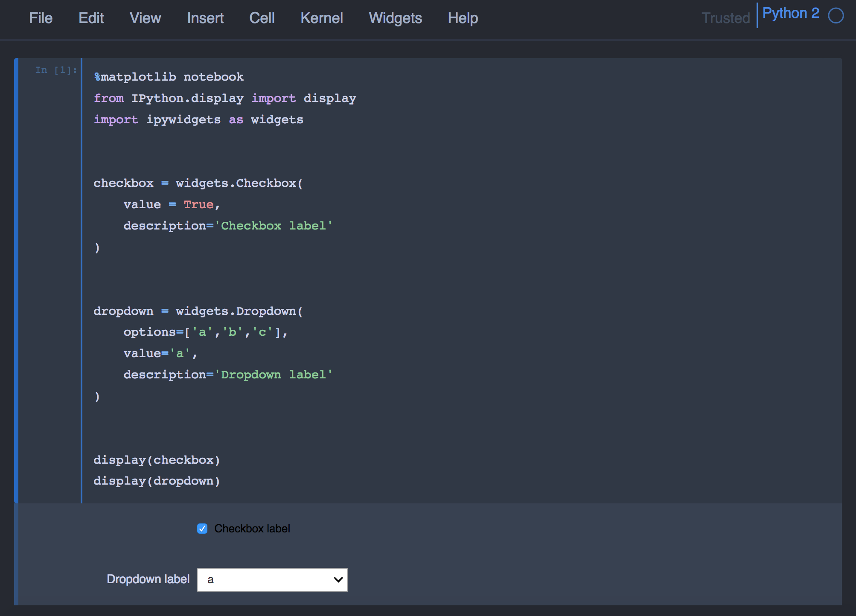The image size is (856, 616).
Task: Open the File menu
Action: [x=41, y=18]
